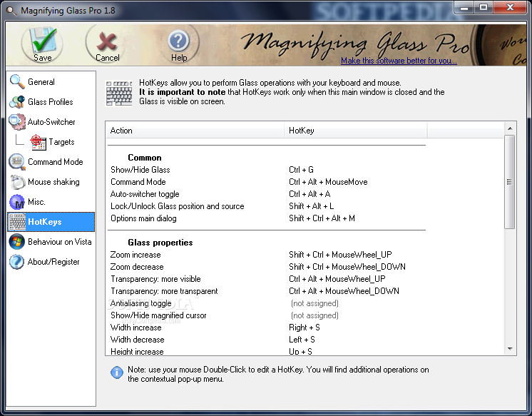Click the Targets crosshair icon
The width and height of the screenshot is (532, 416).
pos(38,142)
